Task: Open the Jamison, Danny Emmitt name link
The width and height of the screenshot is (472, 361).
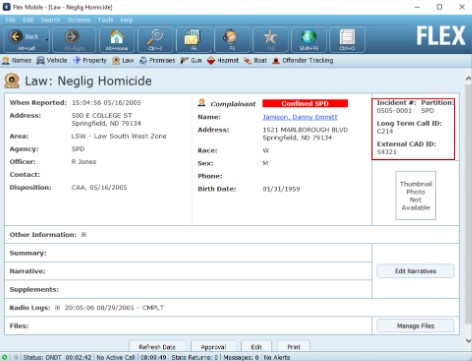Action: [x=300, y=117]
